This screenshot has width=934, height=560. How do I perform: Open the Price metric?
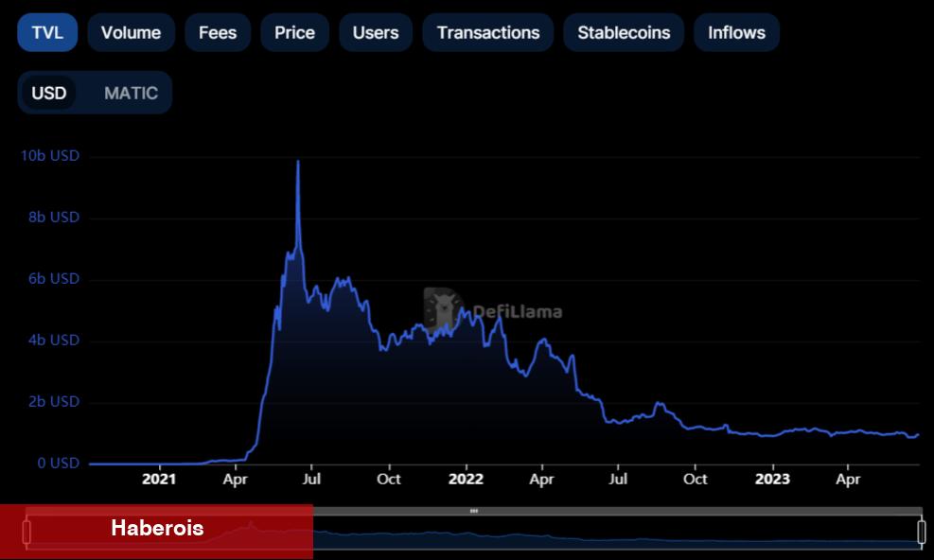point(294,32)
